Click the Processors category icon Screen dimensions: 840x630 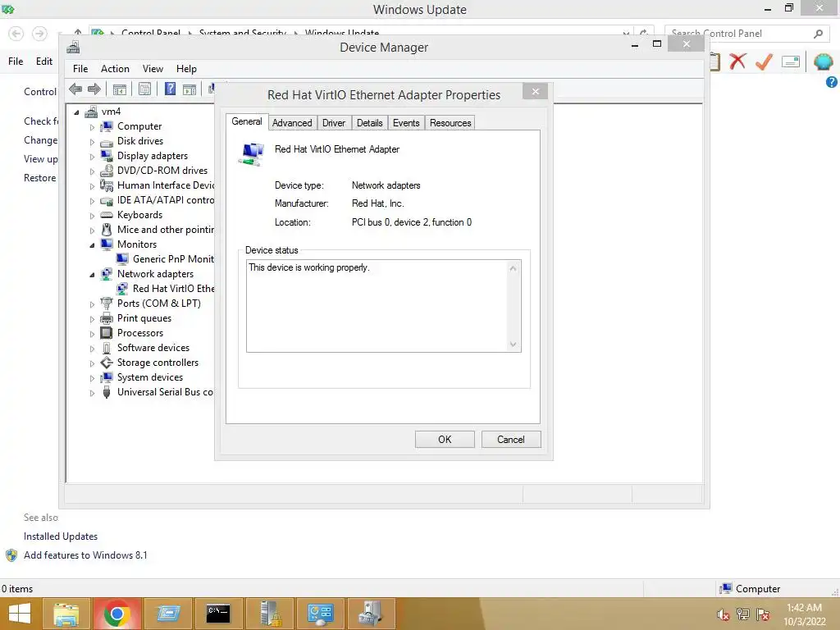click(107, 333)
